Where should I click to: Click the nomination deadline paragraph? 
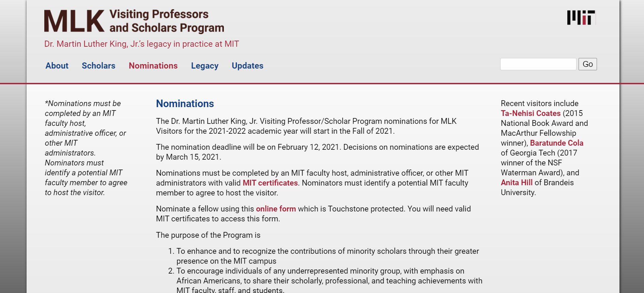click(x=317, y=152)
